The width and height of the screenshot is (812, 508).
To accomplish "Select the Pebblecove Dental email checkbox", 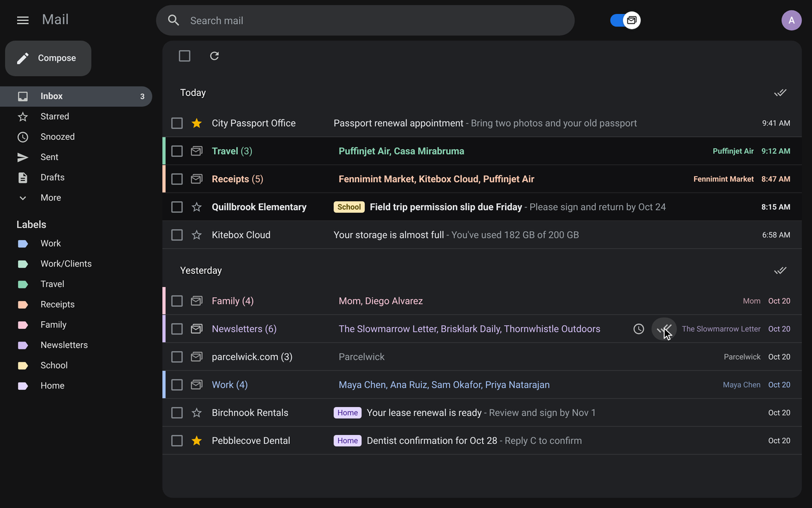I will click(x=177, y=441).
